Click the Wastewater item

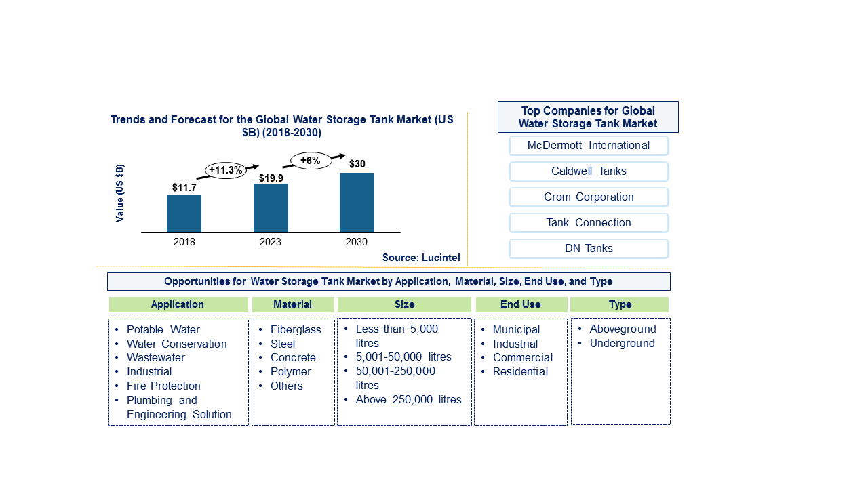[x=156, y=358]
